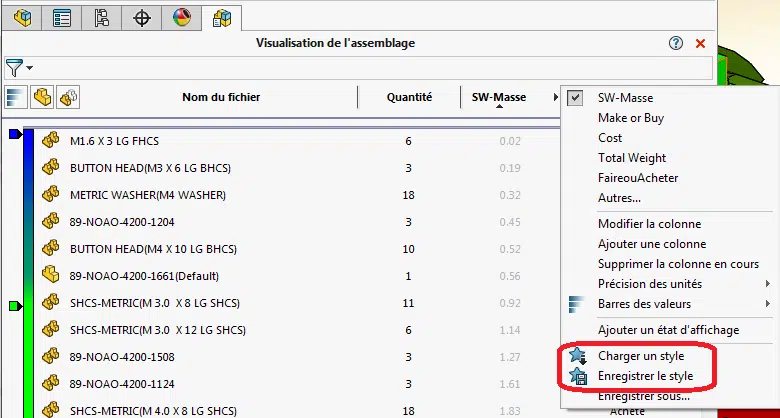Screen dimensions: 780x418
Task: Click the blue top color slider marker
Action: pyautogui.click(x=16, y=133)
